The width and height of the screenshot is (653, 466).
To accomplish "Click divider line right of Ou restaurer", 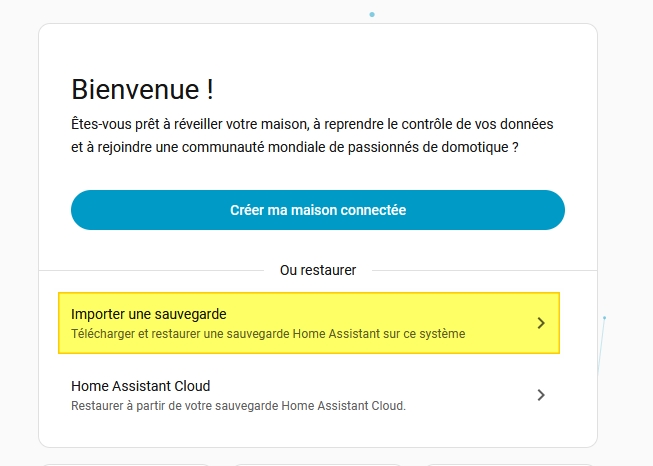I will pyautogui.click(x=480, y=270).
